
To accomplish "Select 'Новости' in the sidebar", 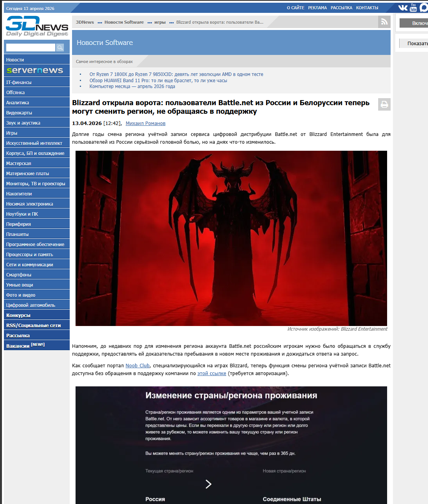I will (x=37, y=60).
